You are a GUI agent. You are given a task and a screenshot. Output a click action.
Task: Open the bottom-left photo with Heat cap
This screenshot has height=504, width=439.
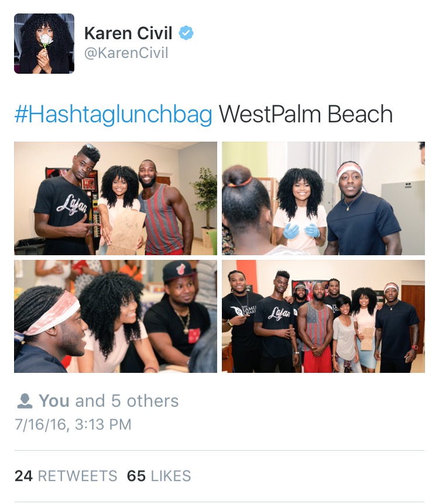click(x=115, y=316)
